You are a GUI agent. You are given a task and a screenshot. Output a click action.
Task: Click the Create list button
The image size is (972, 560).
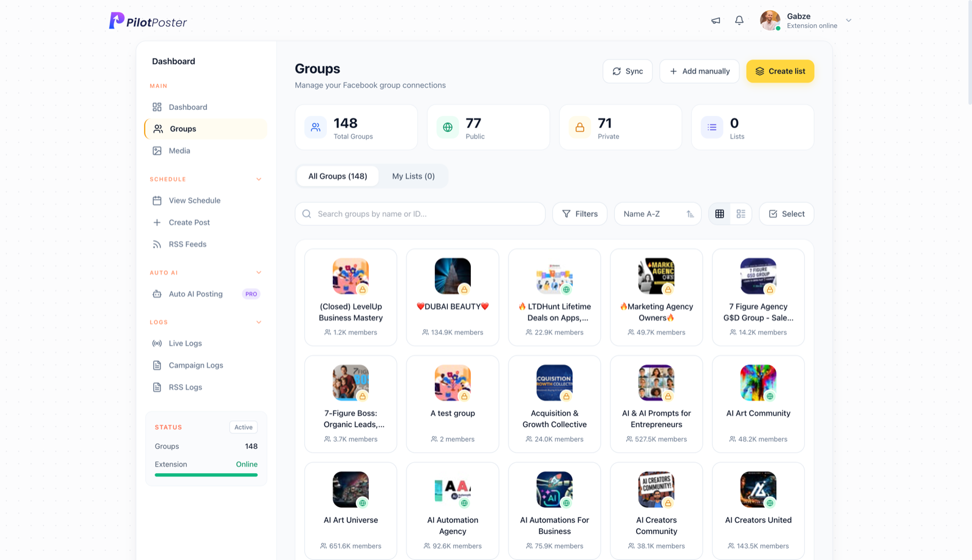[x=780, y=71]
